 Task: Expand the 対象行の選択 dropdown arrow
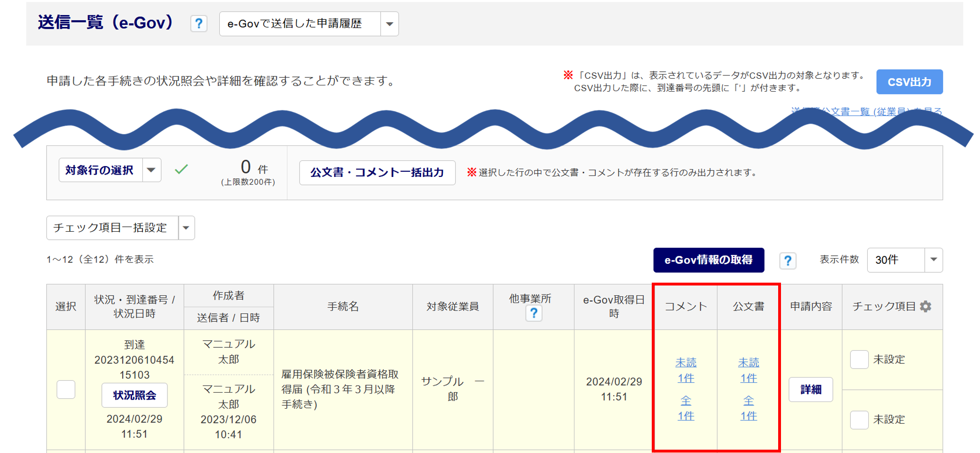pos(151,170)
